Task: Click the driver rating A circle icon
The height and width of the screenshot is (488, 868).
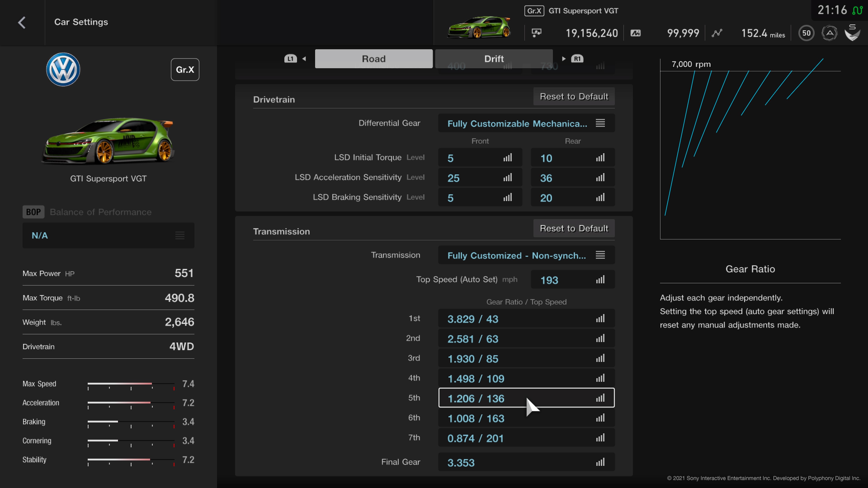Action: tap(829, 33)
